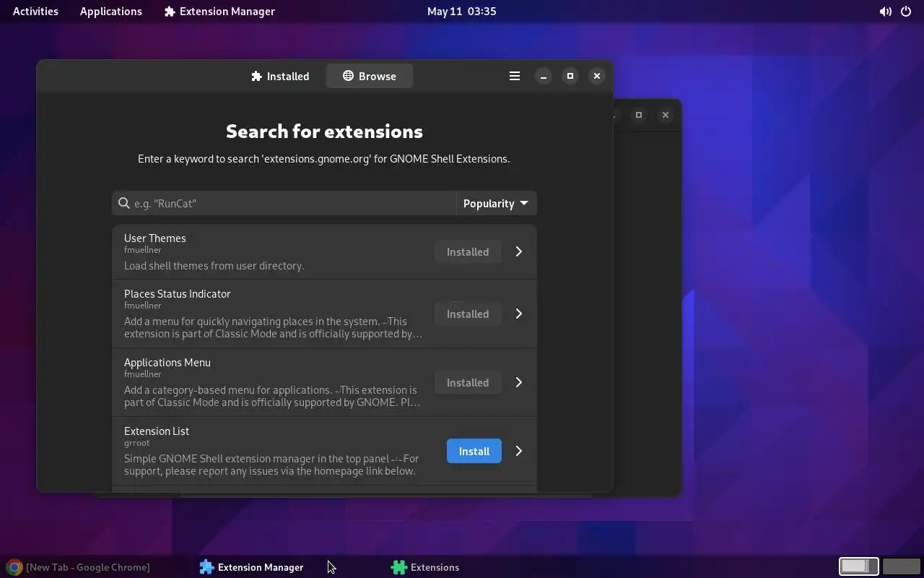Click author name grroot

coord(137,443)
